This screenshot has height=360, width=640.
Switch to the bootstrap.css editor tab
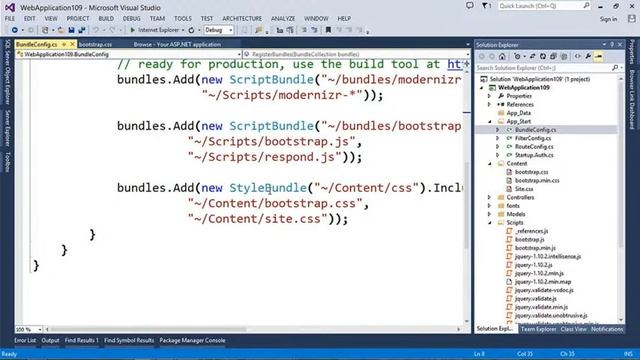[x=95, y=44]
